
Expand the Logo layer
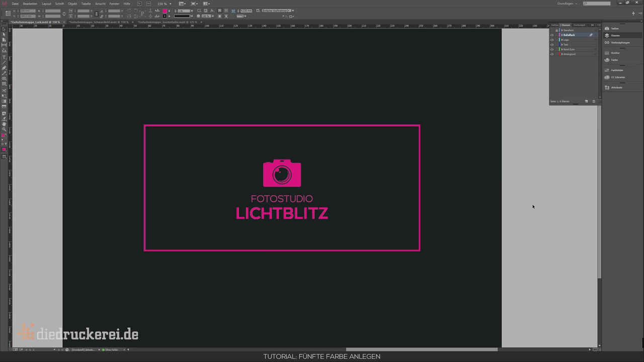pyautogui.click(x=562, y=40)
